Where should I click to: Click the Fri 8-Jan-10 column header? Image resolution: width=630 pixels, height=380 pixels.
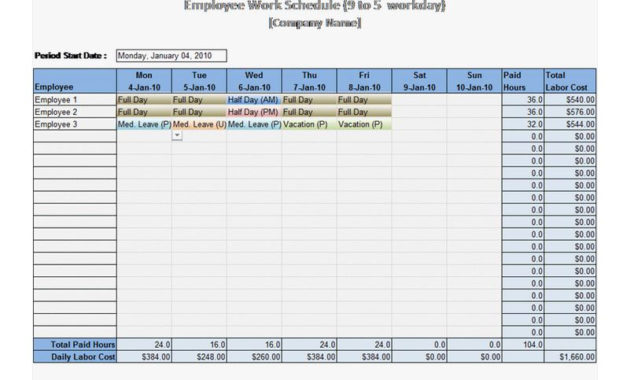364,81
